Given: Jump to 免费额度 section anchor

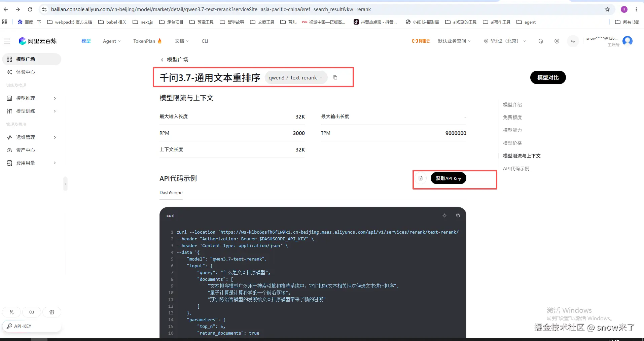Looking at the screenshot, I should click(512, 117).
